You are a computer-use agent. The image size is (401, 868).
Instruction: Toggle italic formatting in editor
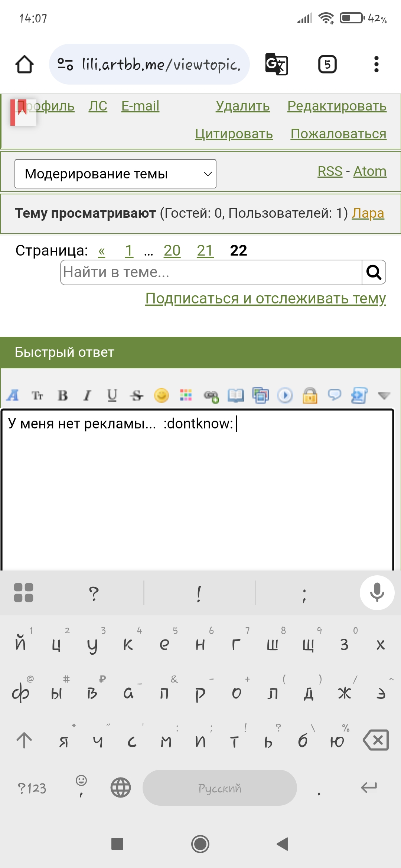click(87, 395)
